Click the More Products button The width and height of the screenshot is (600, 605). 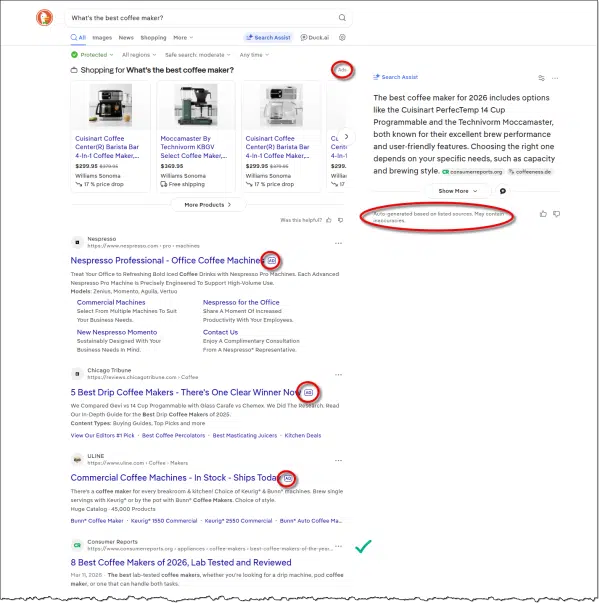coord(208,204)
